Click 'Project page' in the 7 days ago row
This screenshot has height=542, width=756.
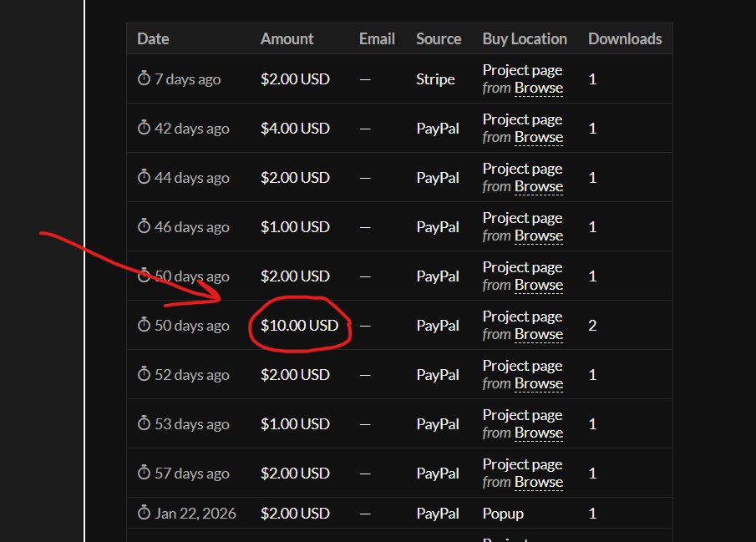tap(523, 70)
